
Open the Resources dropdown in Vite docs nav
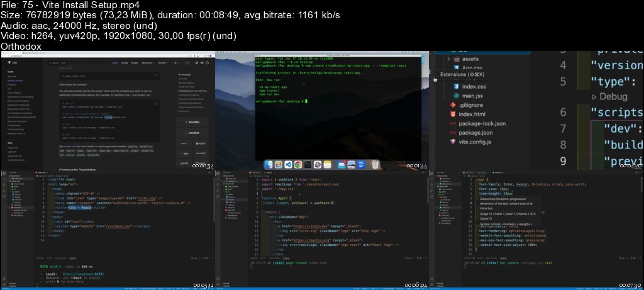tap(148, 63)
